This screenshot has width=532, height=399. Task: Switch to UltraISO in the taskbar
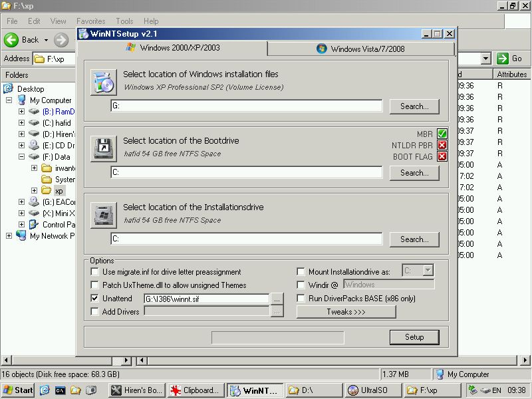pyautogui.click(x=372, y=390)
